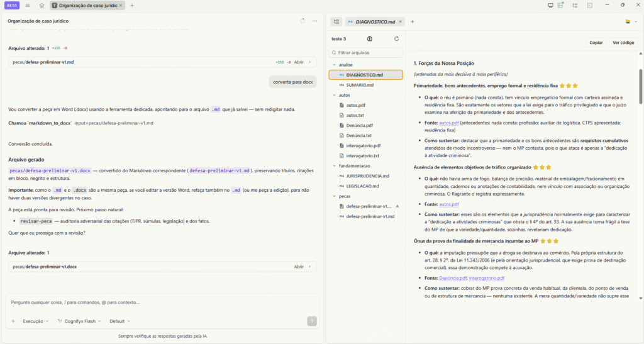Focus the Filtrar arquivos search field
The height and width of the screenshot is (344, 644).
pos(365,53)
